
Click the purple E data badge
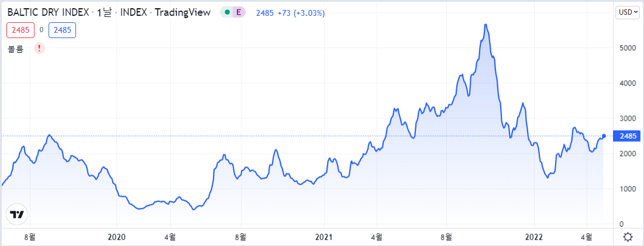pos(239,12)
